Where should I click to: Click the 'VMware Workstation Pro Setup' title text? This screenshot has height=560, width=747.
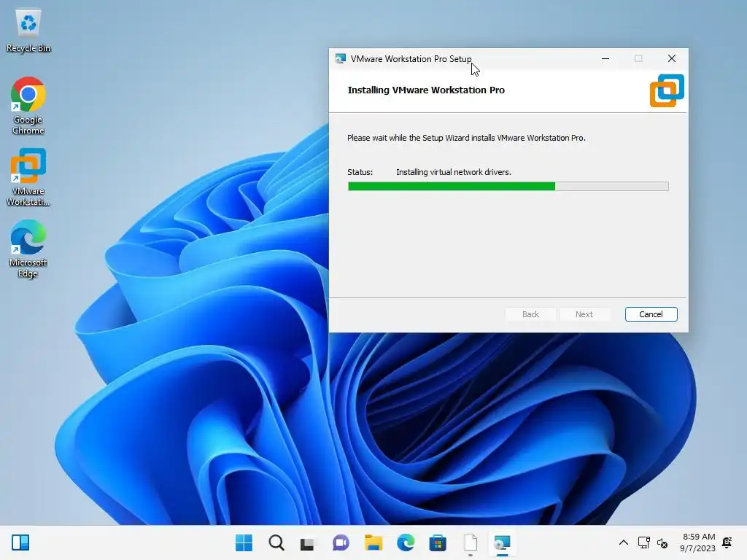pyautogui.click(x=411, y=59)
